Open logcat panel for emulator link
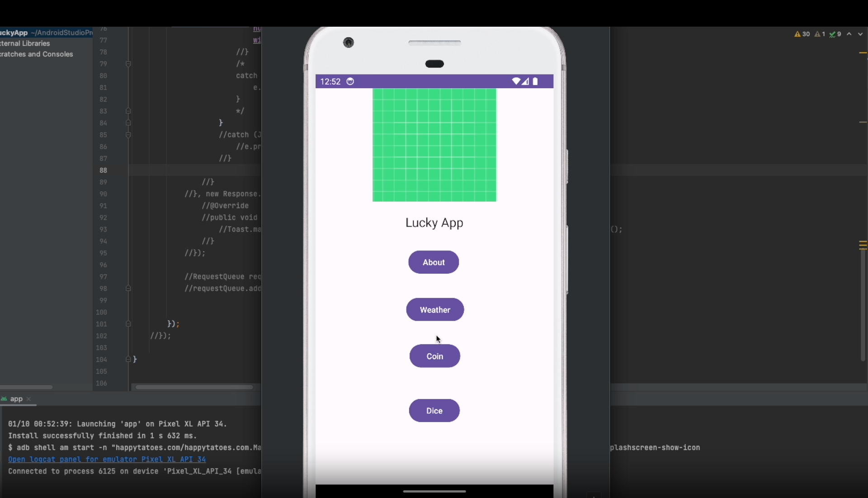The image size is (868, 498). pyautogui.click(x=107, y=460)
